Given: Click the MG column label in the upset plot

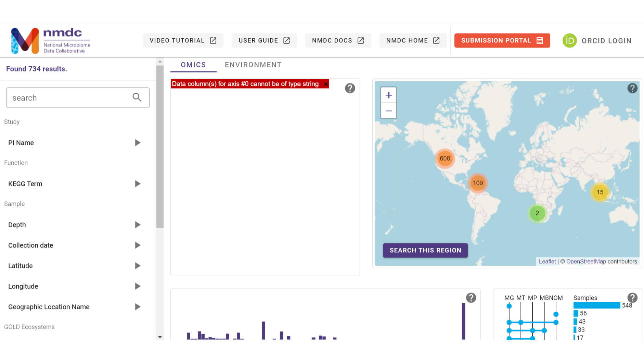Looking at the screenshot, I should pos(509,298).
